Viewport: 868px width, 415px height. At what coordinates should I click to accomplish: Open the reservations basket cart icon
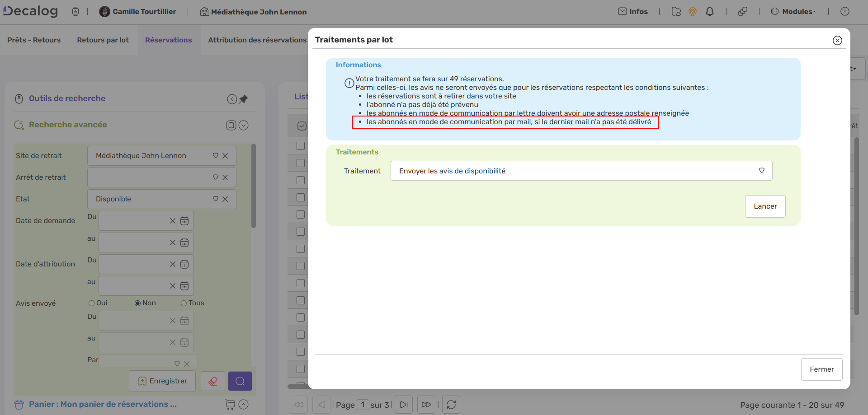coord(230,405)
